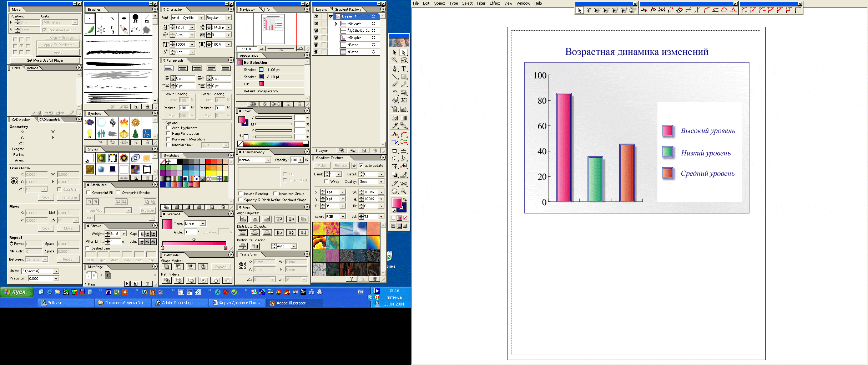This screenshot has height=365, width=868.
Task: Enable the Overprint Fill checkbox
Action: [x=88, y=193]
